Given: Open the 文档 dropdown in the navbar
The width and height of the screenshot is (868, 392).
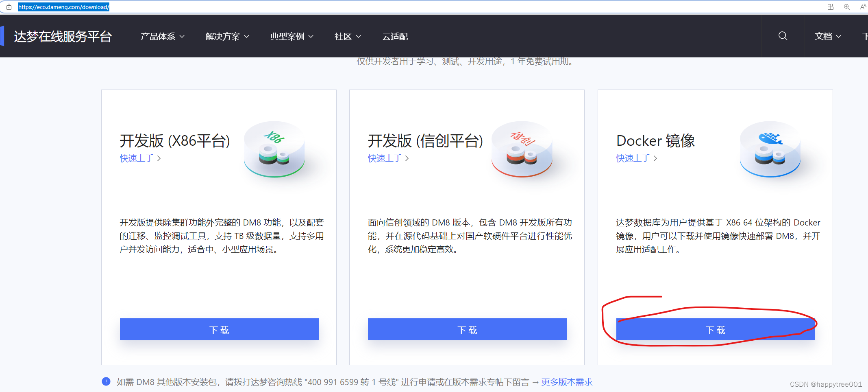Looking at the screenshot, I should point(828,36).
